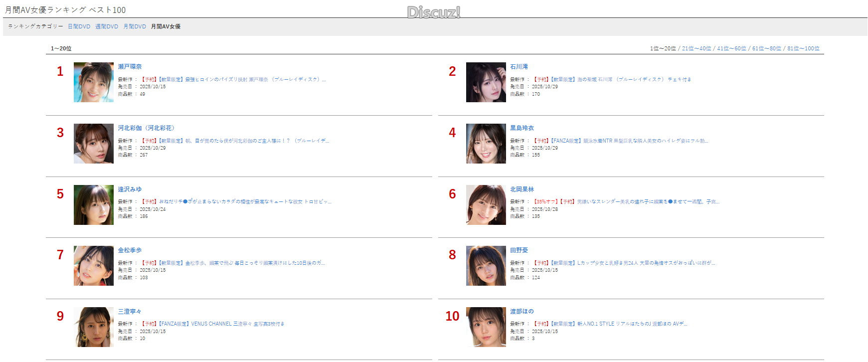Screen dimensions: 868x362
Task: Open the rank 4 profile thumbnail
Action: click(486, 144)
